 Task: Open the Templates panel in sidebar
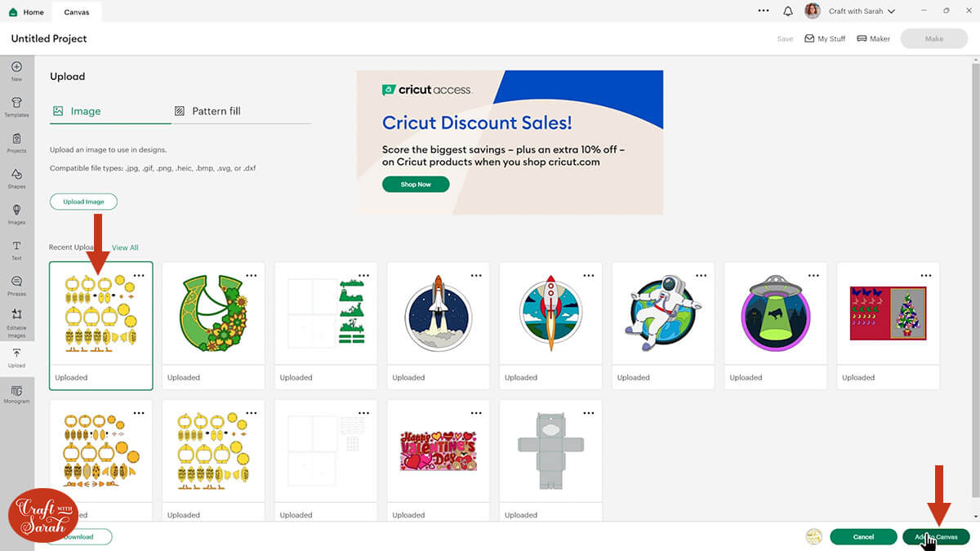pos(16,106)
